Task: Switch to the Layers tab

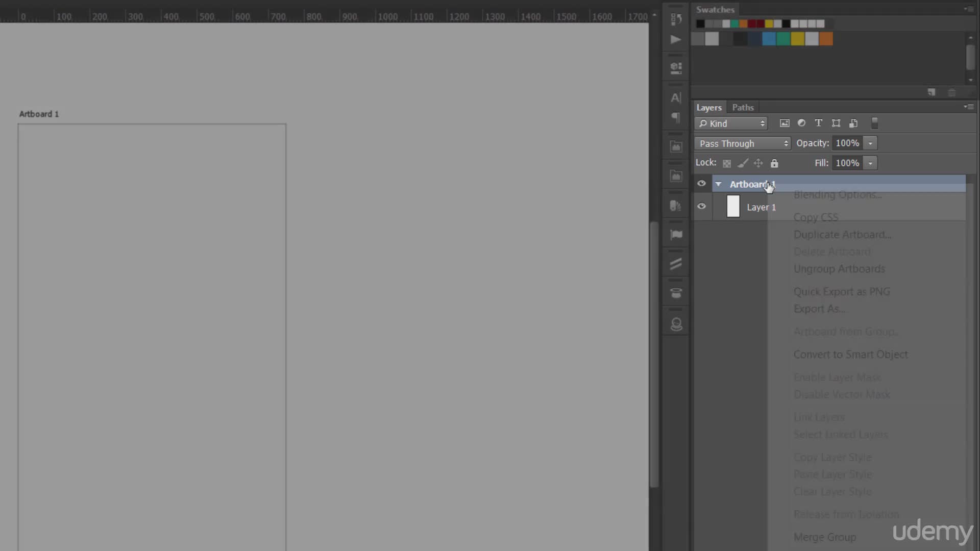Action: point(709,107)
